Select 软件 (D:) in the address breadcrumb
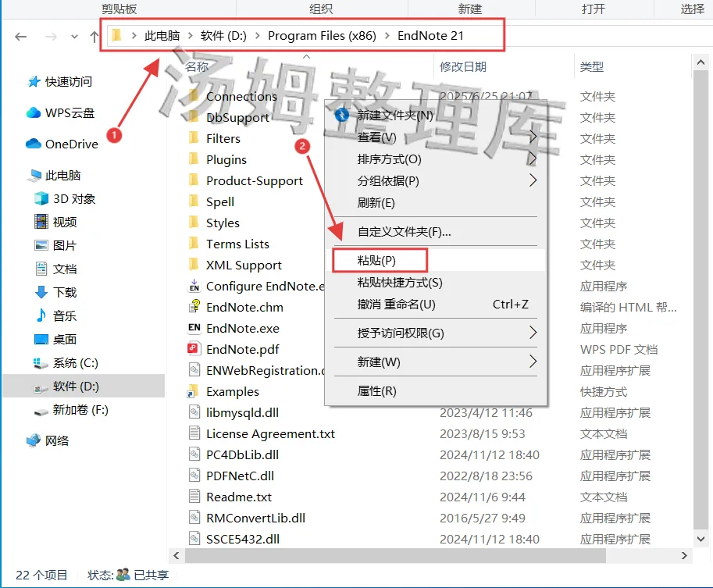713x588 pixels. pyautogui.click(x=223, y=35)
